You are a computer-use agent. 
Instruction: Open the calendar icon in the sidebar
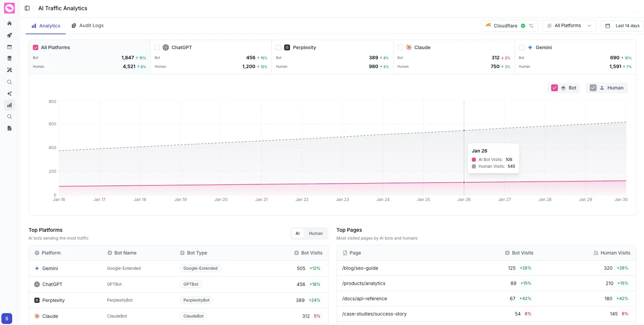[x=9, y=47]
